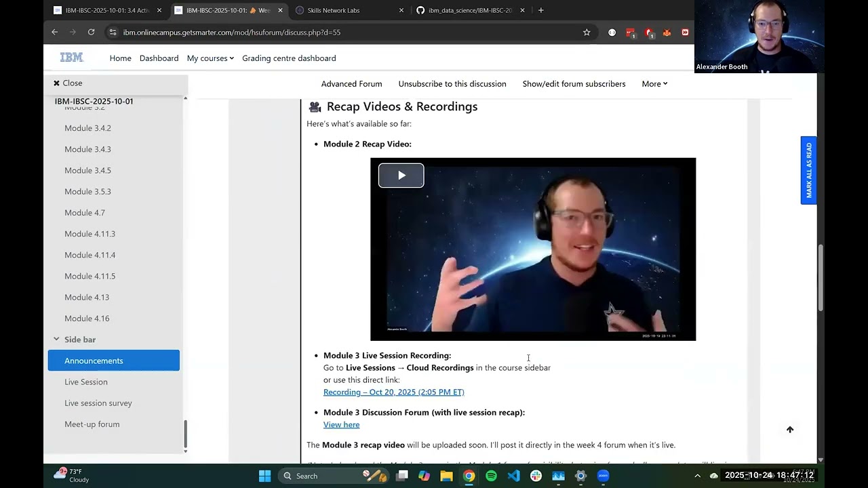Open Module 3.4.3 in sidebar
Image resolution: width=868 pixels, height=488 pixels.
87,149
